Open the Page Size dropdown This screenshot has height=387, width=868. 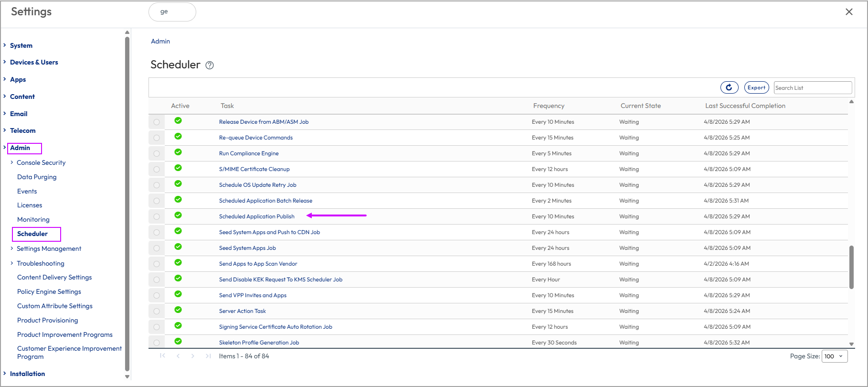coord(835,356)
